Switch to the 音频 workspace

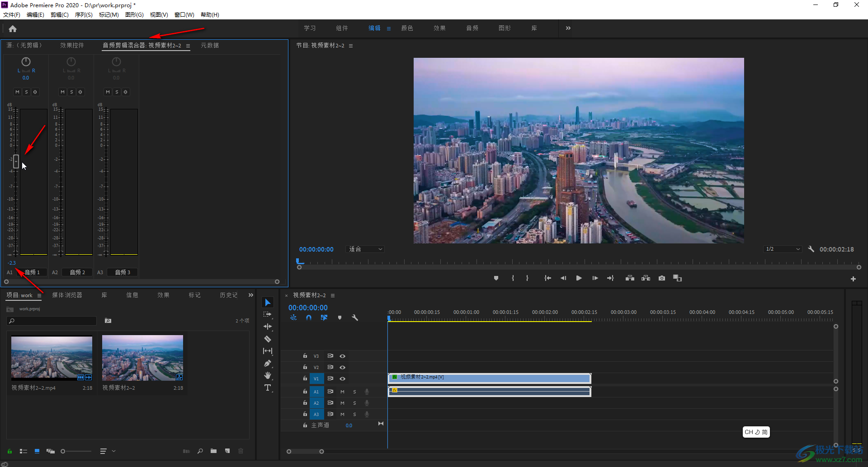(x=472, y=28)
